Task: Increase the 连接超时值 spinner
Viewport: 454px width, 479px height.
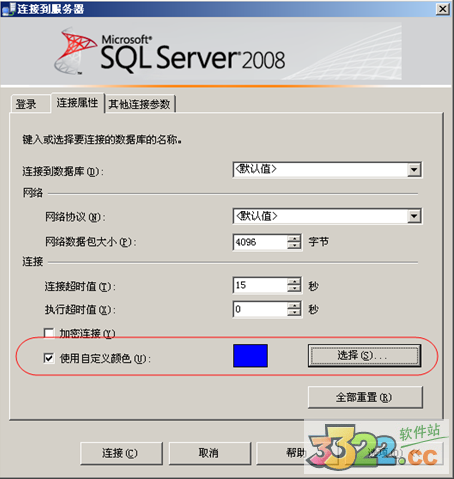Action: (294, 282)
